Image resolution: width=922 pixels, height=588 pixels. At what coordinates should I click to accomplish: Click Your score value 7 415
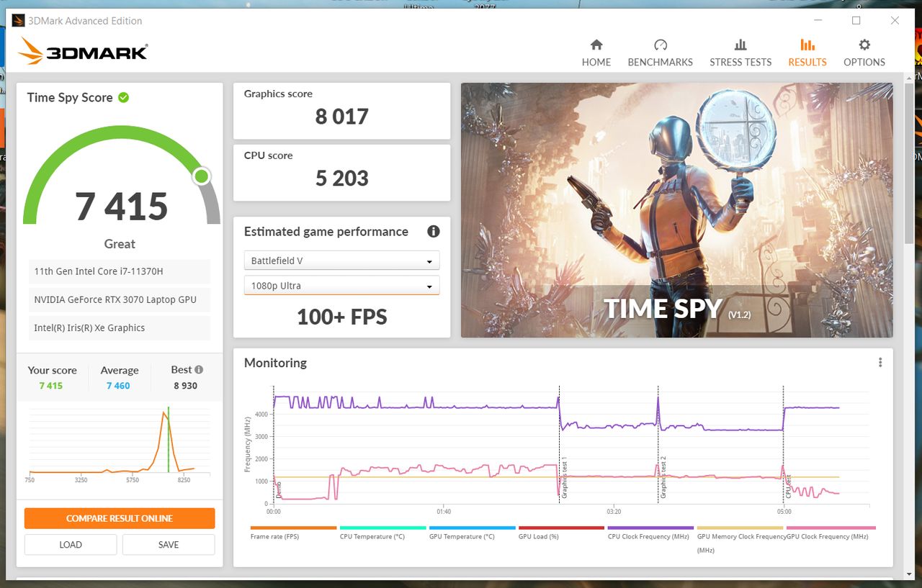click(x=51, y=386)
